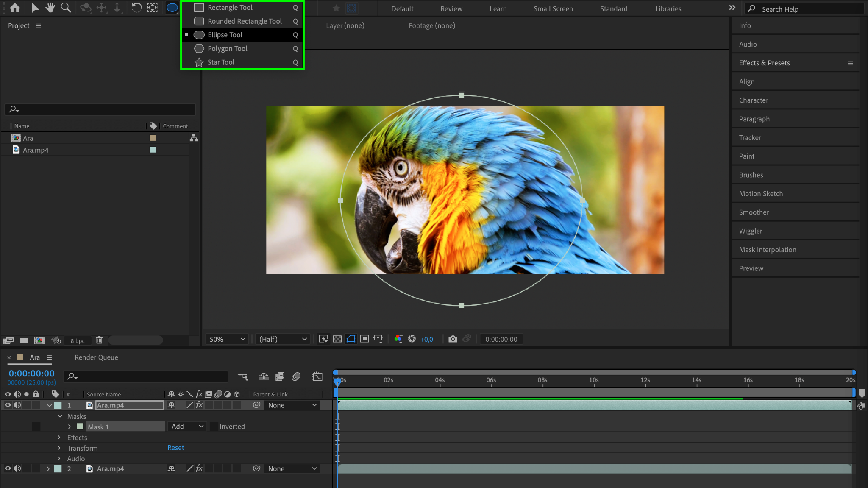This screenshot has height=488, width=868.
Task: Click the Reset link for Transform
Action: tap(175, 448)
